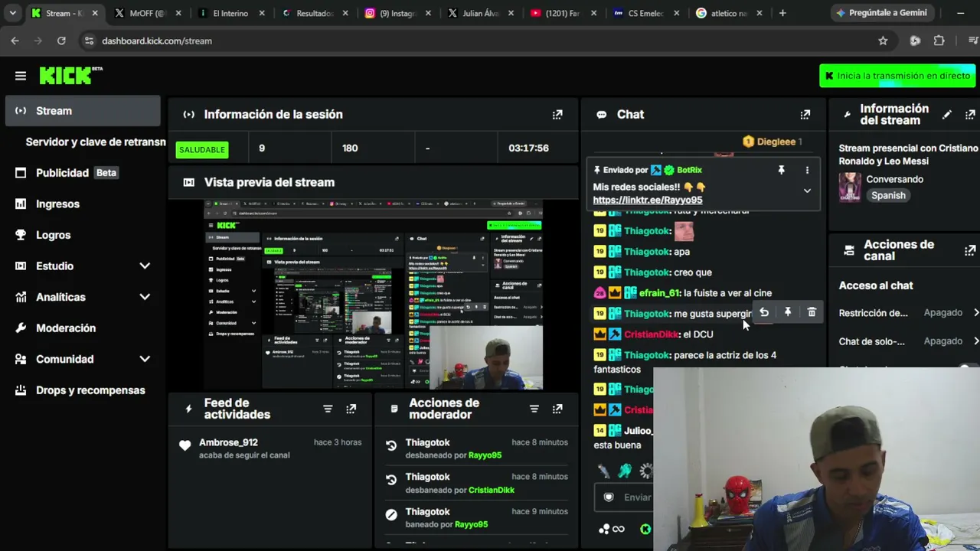This screenshot has width=980, height=551.
Task: Reply to Thiagotok's supergirl message
Action: click(764, 312)
